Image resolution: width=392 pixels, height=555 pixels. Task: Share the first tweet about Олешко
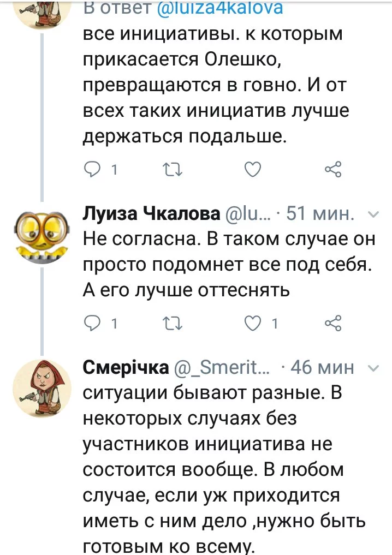(333, 170)
